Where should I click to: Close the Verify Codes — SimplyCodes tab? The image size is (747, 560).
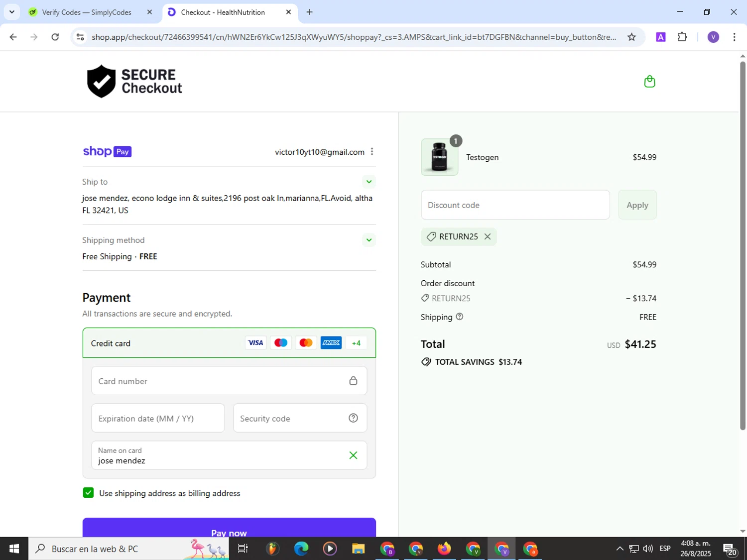149,12
